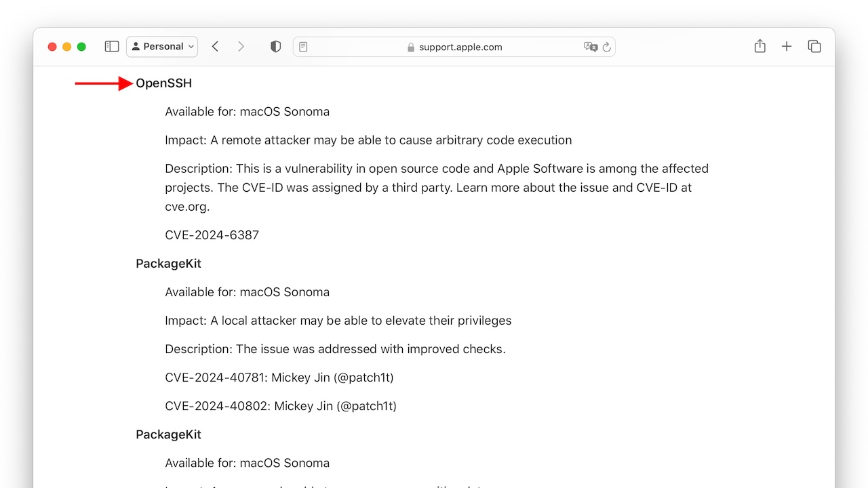Reload the current page
The height and width of the screenshot is (488, 868).
click(x=606, y=47)
